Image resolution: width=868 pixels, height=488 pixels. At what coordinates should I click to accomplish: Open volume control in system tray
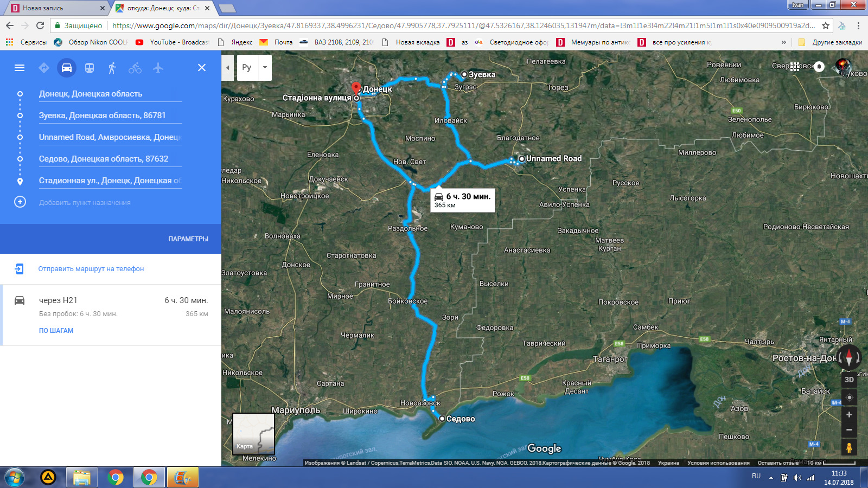click(x=797, y=478)
